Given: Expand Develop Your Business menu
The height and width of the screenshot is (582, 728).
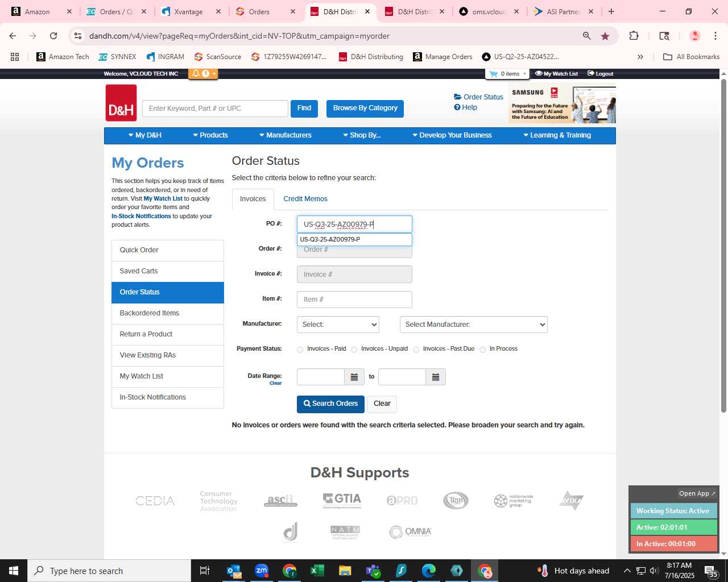Looking at the screenshot, I should point(452,135).
